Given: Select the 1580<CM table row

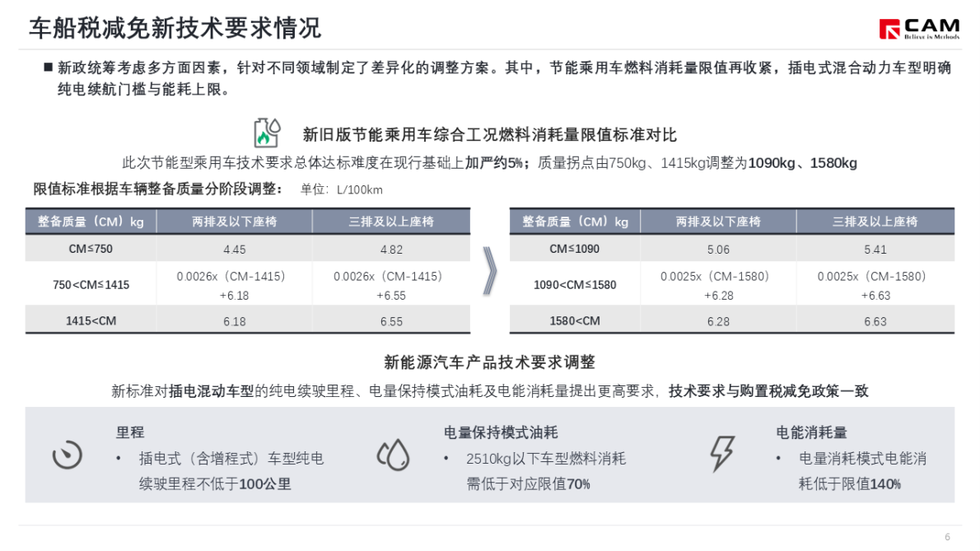Looking at the screenshot, I should tap(574, 320).
